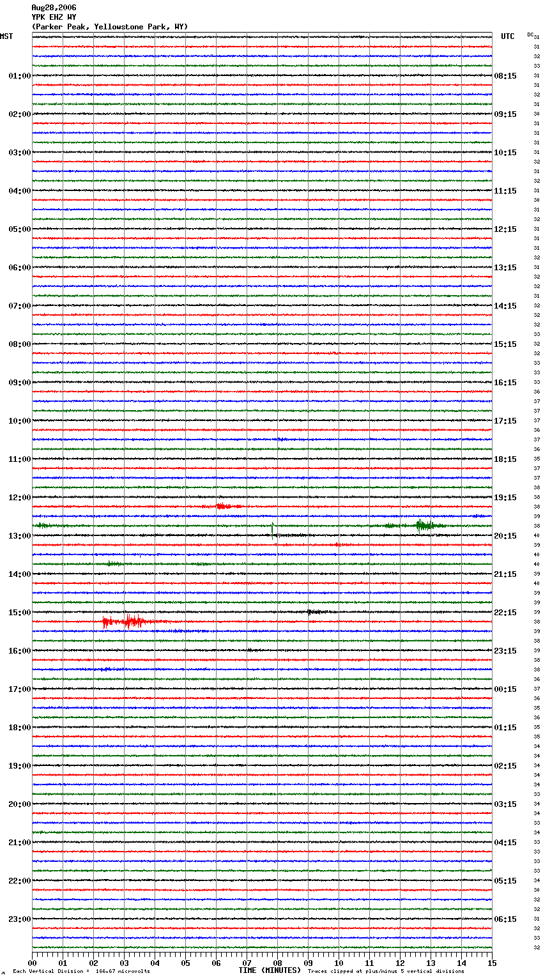Click the 18:15 UTC time label

click(505, 459)
